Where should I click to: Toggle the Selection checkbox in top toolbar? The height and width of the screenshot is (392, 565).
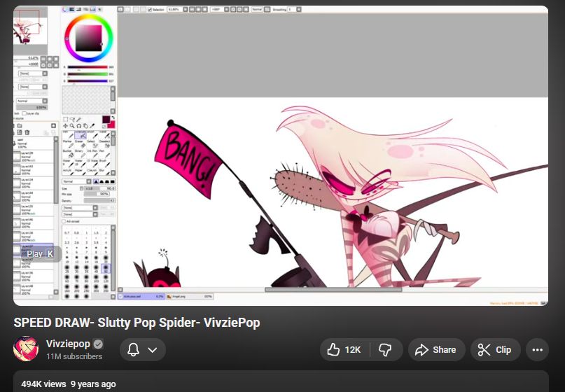[x=150, y=10]
